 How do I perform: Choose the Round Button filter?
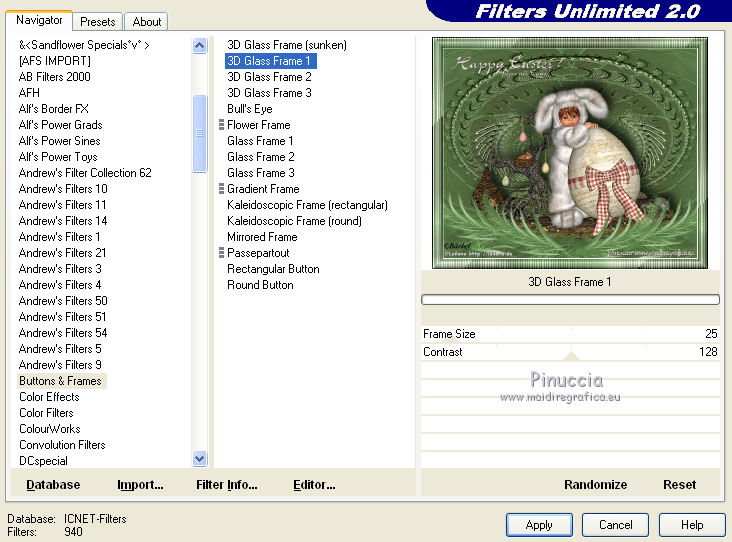click(260, 285)
